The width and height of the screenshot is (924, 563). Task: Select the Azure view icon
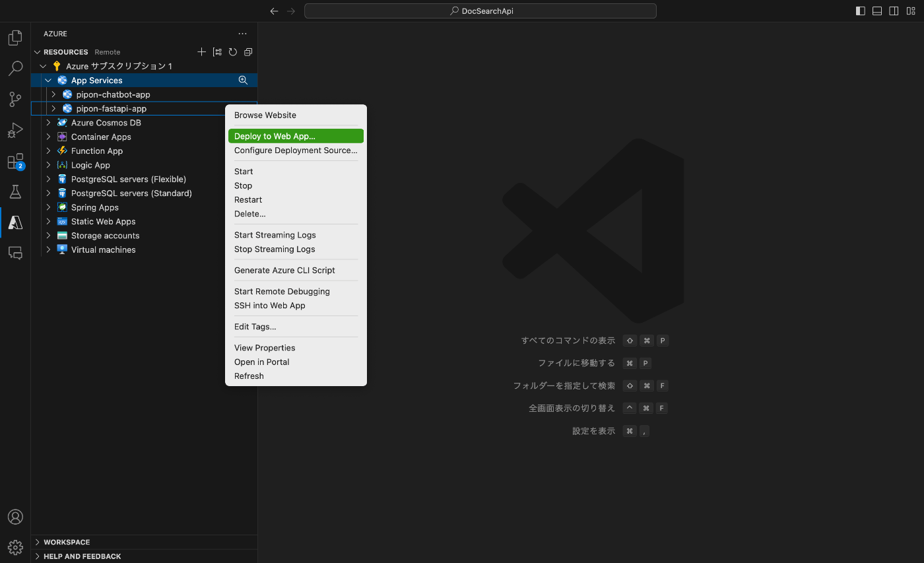pyautogui.click(x=15, y=223)
